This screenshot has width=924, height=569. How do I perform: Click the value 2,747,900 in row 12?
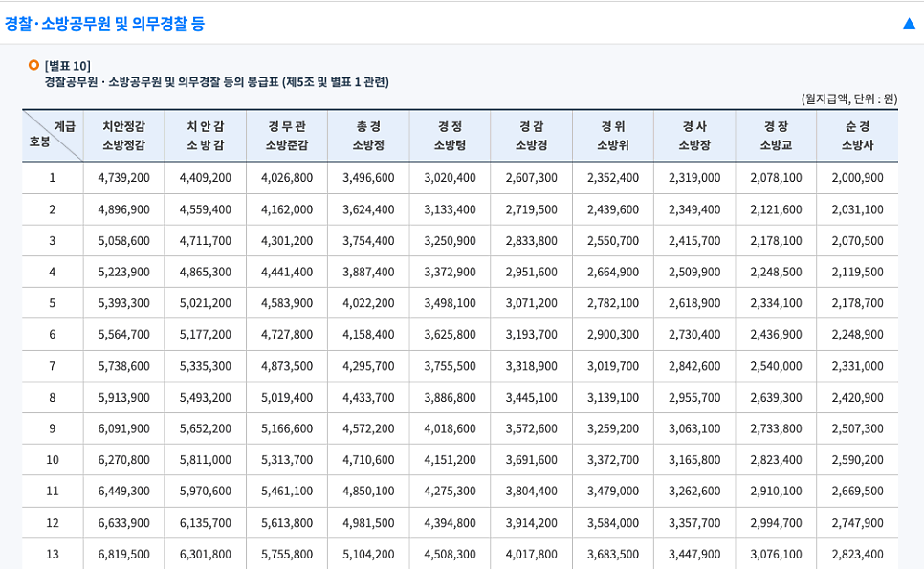pos(857,522)
